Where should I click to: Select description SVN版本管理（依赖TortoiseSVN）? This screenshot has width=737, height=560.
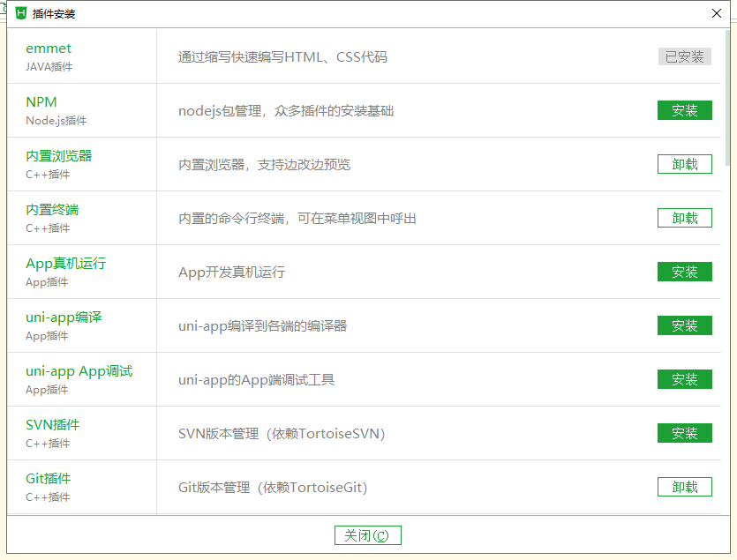tap(282, 434)
